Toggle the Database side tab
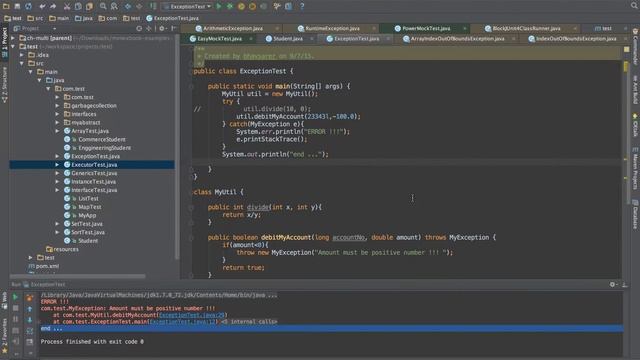Image resolution: width=640 pixels, height=360 pixels. click(x=636, y=214)
